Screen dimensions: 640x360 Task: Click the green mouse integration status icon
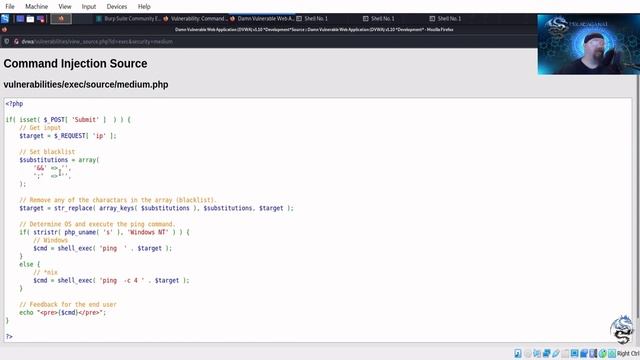pos(603,353)
